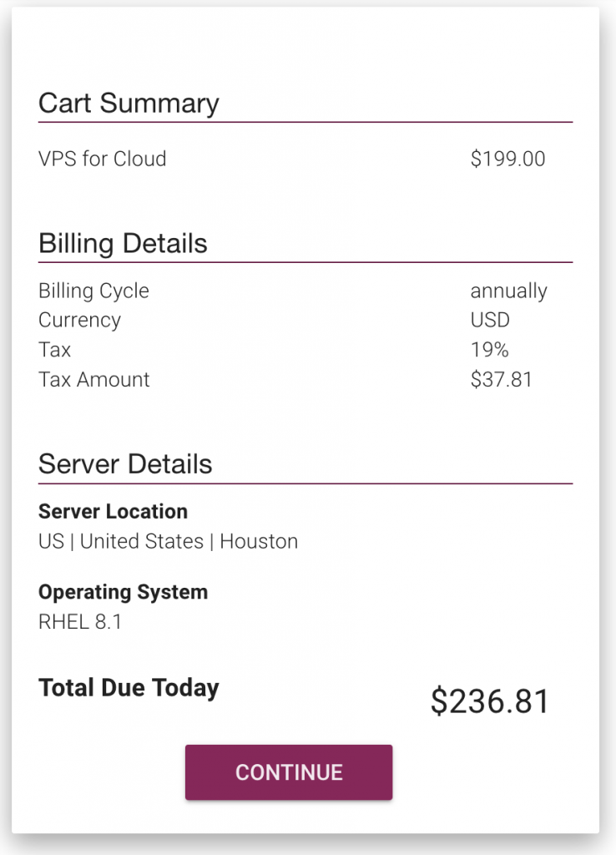
Task: Click the $37.81 tax amount
Action: click(501, 379)
